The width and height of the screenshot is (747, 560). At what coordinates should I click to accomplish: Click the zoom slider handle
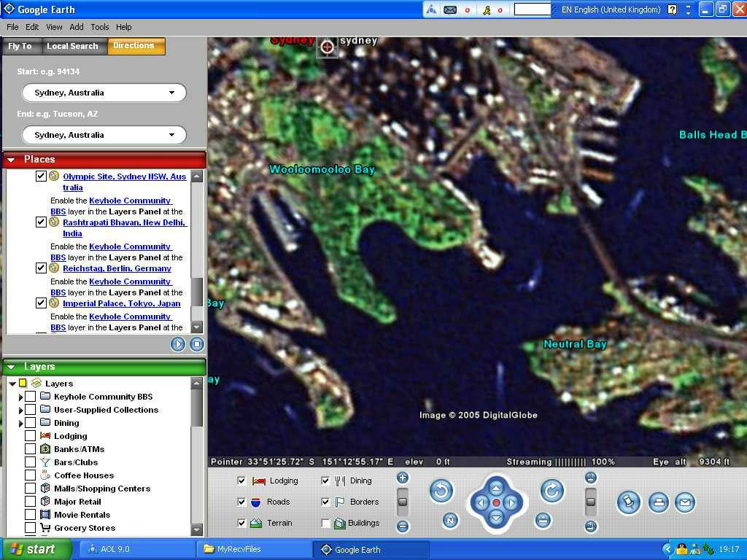(x=402, y=502)
